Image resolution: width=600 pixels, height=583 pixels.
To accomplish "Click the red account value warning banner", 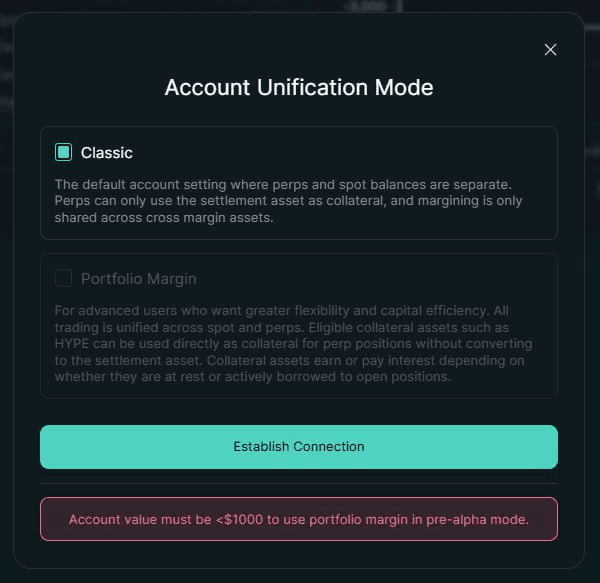I will click(x=298, y=520).
